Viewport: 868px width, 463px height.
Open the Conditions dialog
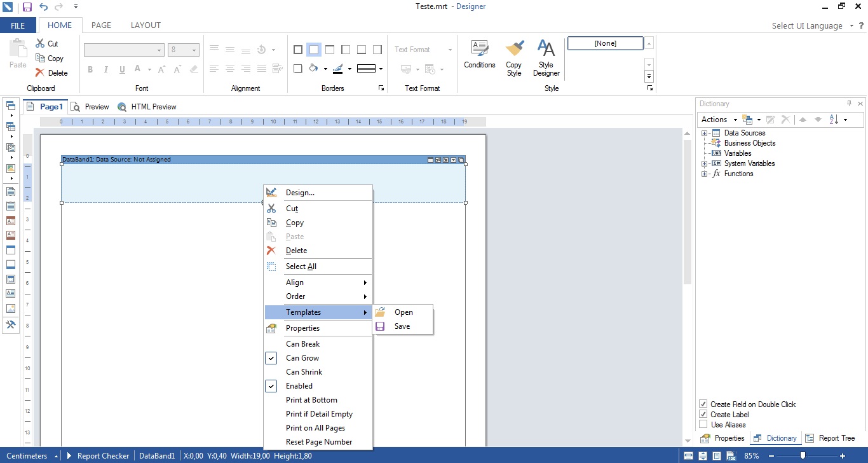click(x=480, y=55)
